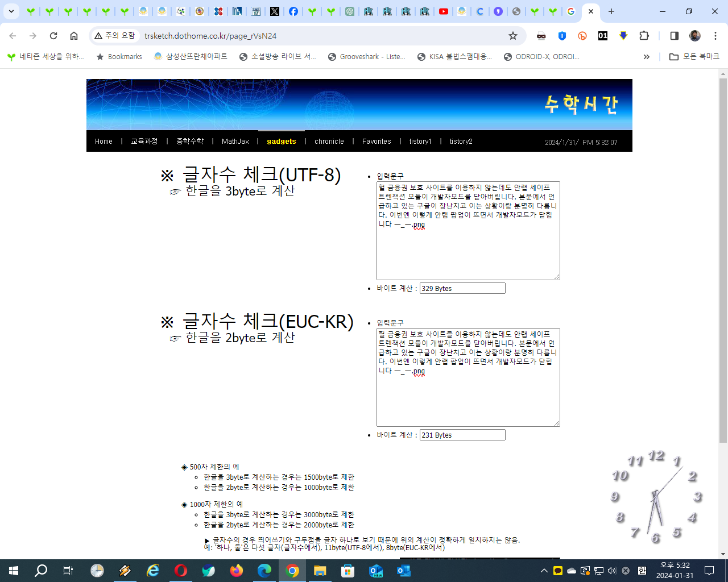728x582 pixels.
Task: Open the Grooveshark bookmark
Action: 367,57
